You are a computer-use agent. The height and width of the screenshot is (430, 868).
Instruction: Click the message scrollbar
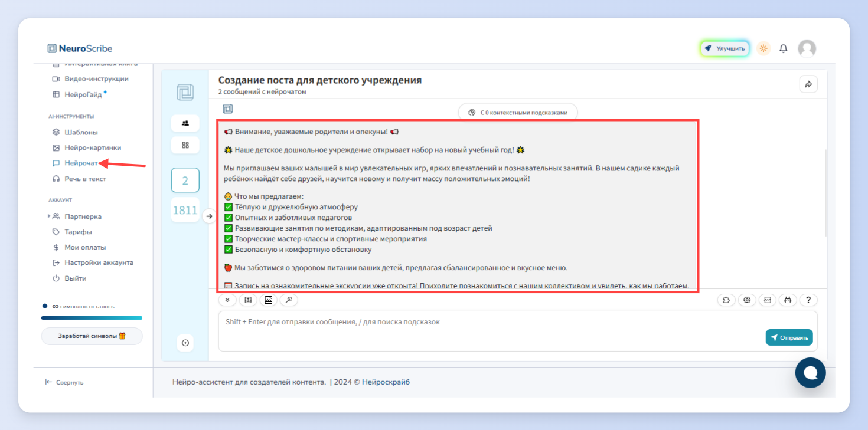coord(825,193)
